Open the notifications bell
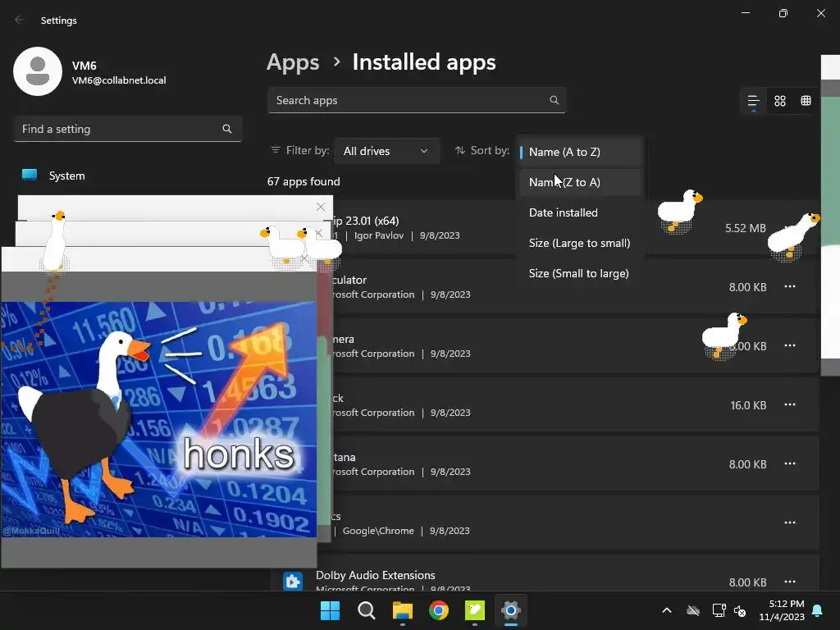840x630 pixels. coord(818,610)
